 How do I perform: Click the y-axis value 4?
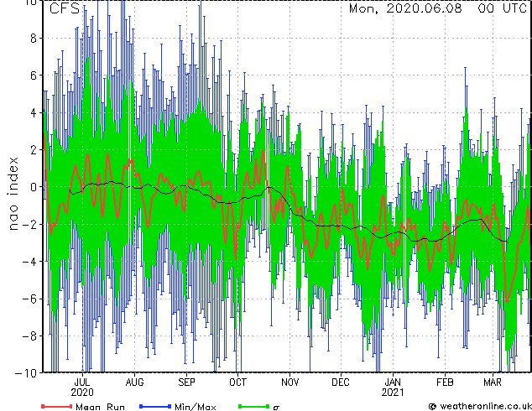pyautogui.click(x=34, y=112)
